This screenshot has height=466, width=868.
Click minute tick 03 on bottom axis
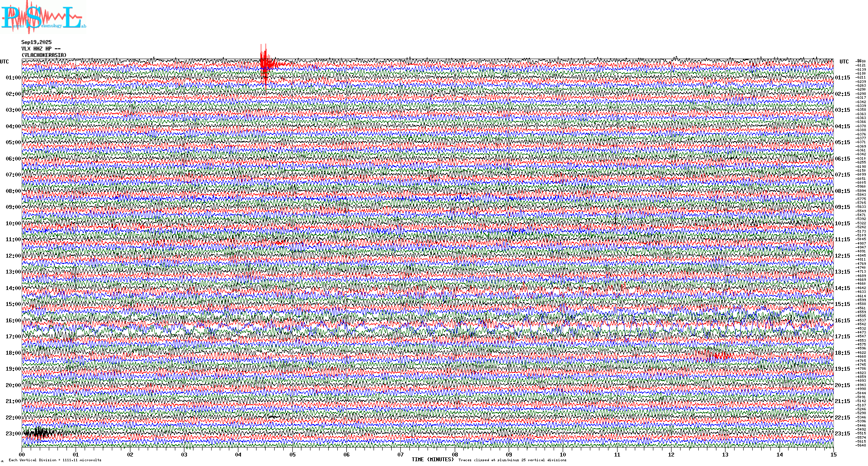[x=184, y=455]
